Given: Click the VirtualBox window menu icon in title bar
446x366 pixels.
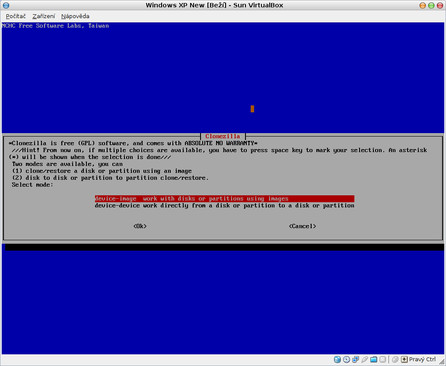Looking at the screenshot, I should 6,5.
